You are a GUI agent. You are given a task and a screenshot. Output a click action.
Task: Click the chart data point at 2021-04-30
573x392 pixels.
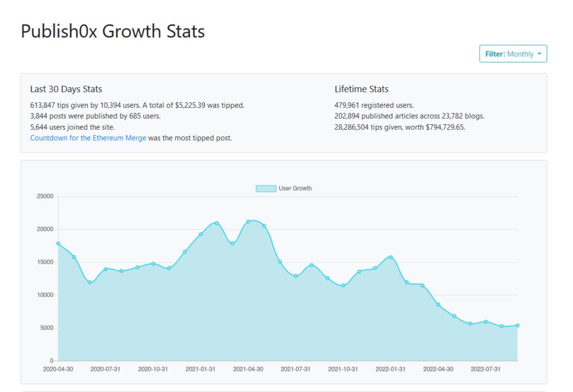click(x=248, y=222)
